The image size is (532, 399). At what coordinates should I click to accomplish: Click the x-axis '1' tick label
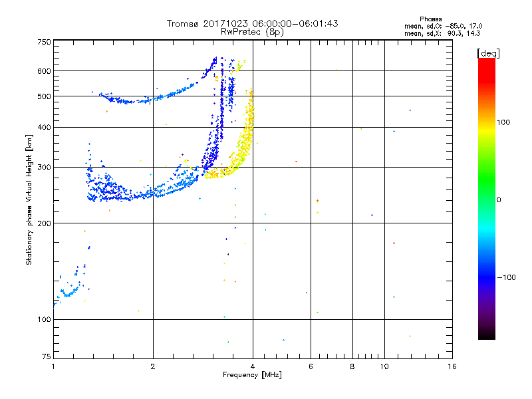pyautogui.click(x=53, y=366)
